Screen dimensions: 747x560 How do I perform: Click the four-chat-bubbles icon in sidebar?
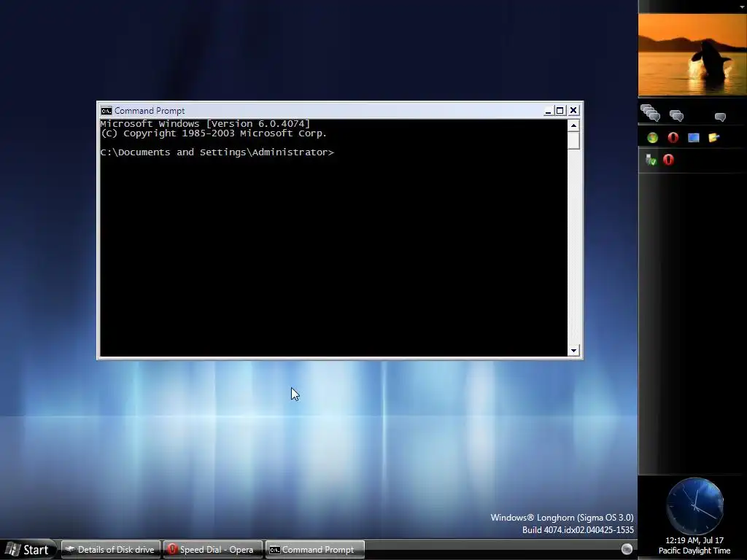(x=650, y=113)
